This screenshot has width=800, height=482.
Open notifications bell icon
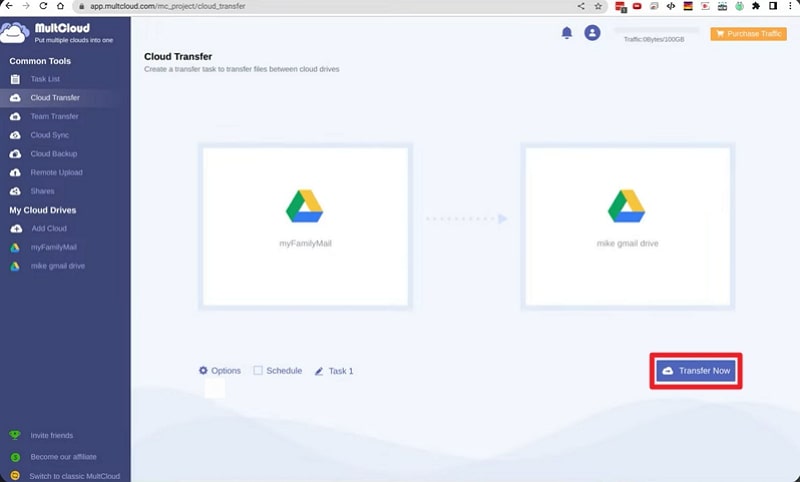coord(567,33)
